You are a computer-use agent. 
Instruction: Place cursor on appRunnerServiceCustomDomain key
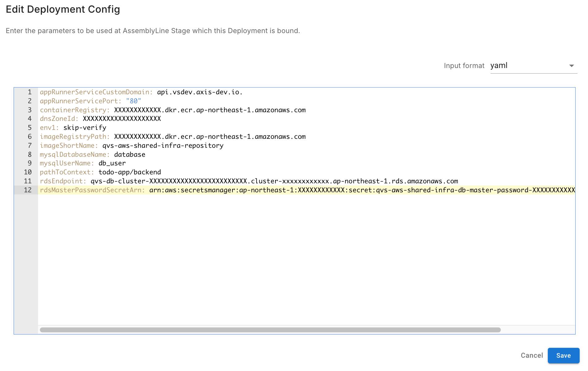tap(96, 92)
